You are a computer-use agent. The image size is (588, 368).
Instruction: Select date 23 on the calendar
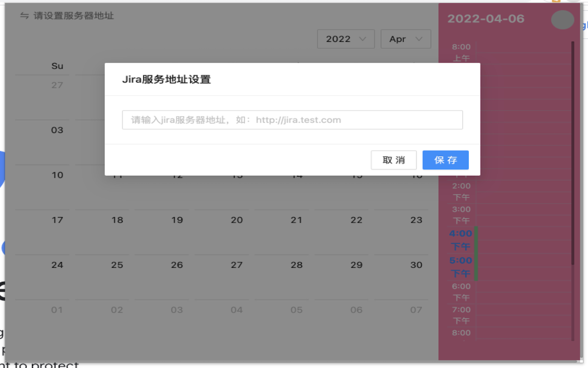416,220
